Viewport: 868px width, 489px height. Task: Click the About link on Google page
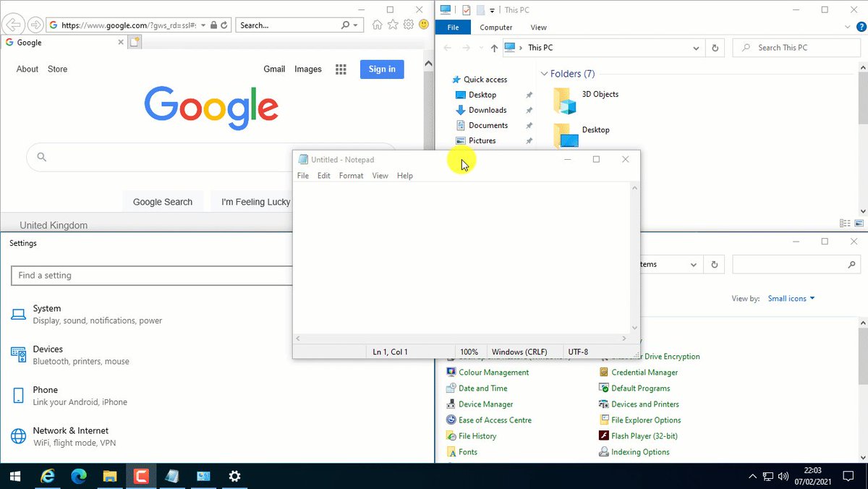tap(27, 69)
